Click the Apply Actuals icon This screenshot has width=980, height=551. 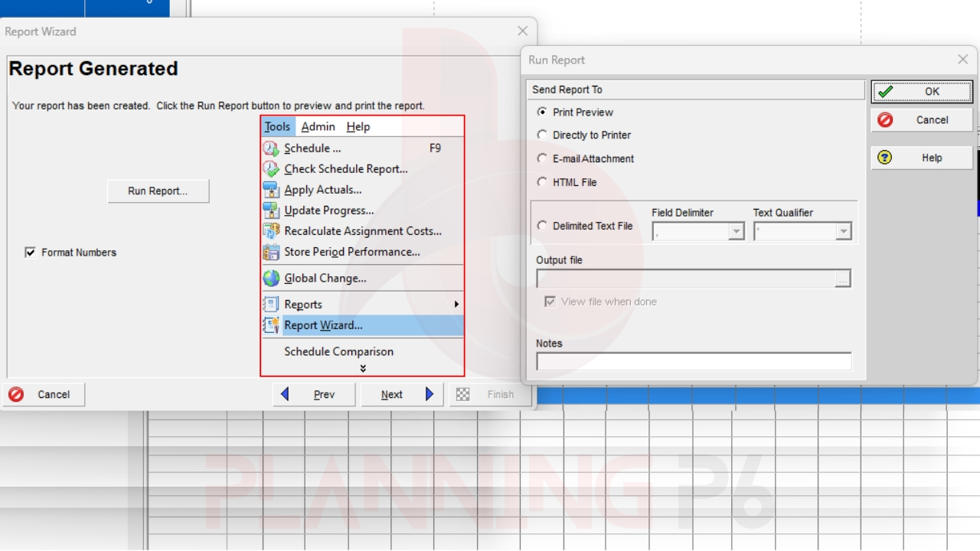[271, 190]
